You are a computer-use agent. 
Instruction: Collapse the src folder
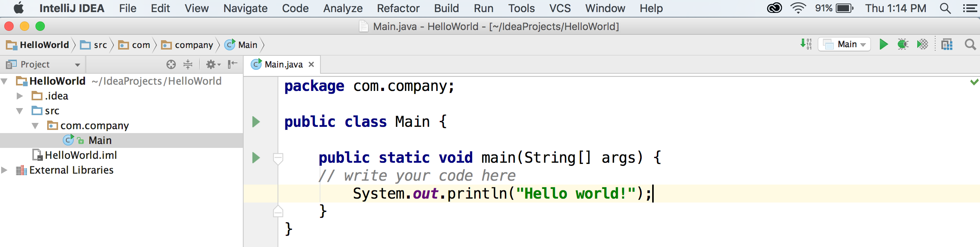click(x=19, y=111)
